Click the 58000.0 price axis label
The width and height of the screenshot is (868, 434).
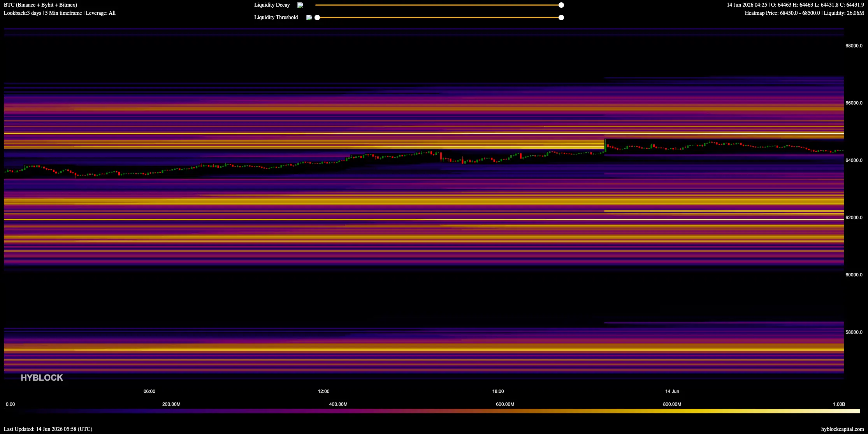pyautogui.click(x=854, y=332)
